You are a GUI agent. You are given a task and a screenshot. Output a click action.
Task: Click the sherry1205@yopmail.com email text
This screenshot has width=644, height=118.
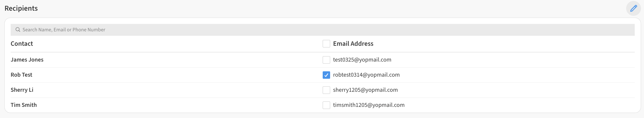(365, 90)
